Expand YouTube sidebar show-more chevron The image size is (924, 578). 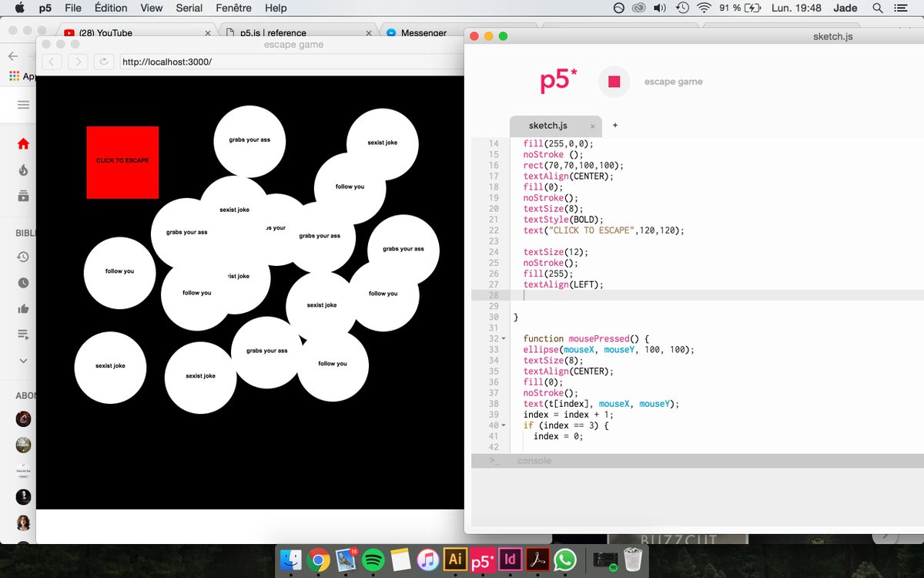pos(23,361)
